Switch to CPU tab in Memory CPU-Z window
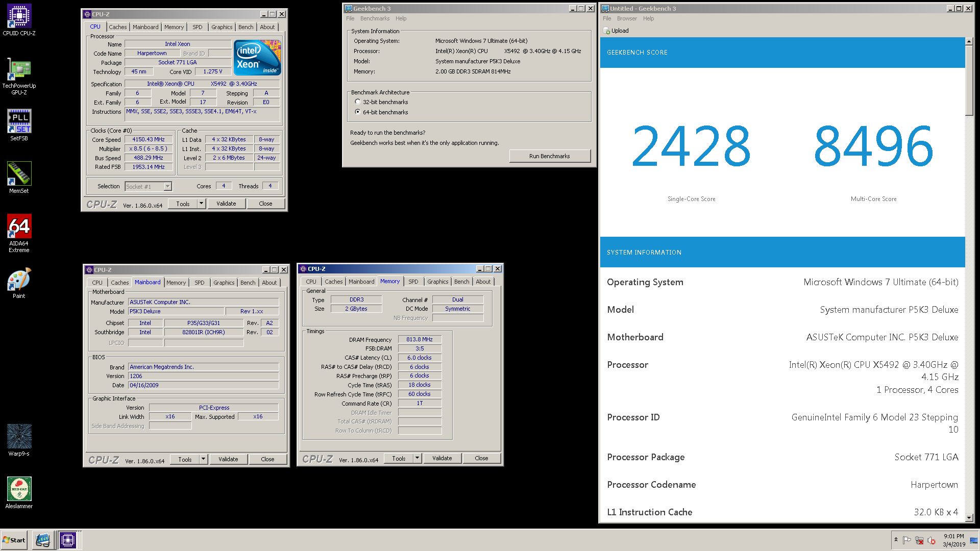 click(311, 282)
